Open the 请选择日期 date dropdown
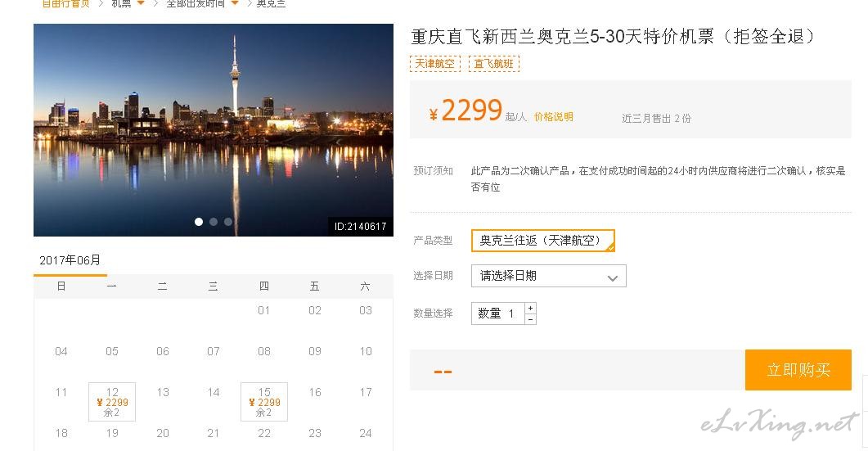This screenshot has width=868, height=451. click(549, 276)
